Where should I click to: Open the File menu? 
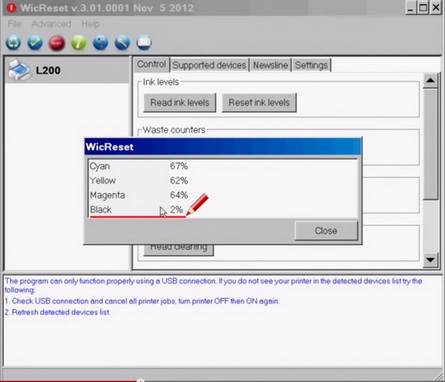[x=14, y=24]
